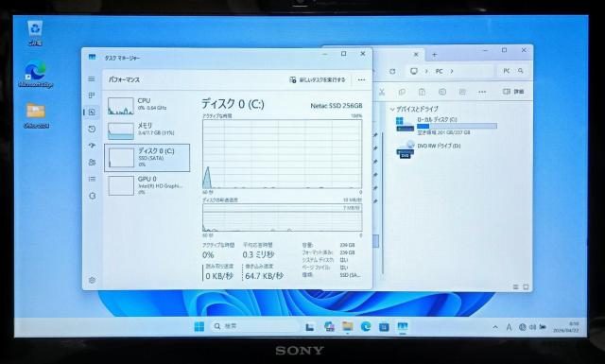This screenshot has height=364, width=605.
Task: Open the volume control in system tray
Action: (532, 327)
